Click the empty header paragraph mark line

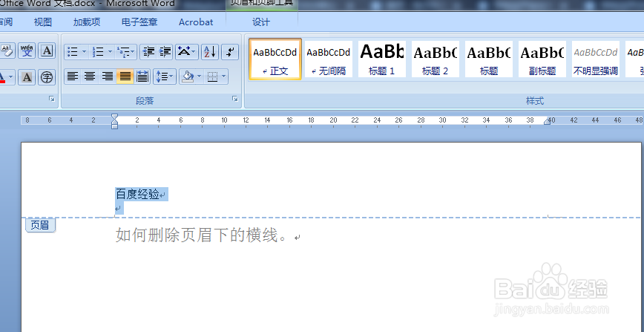[x=119, y=209]
